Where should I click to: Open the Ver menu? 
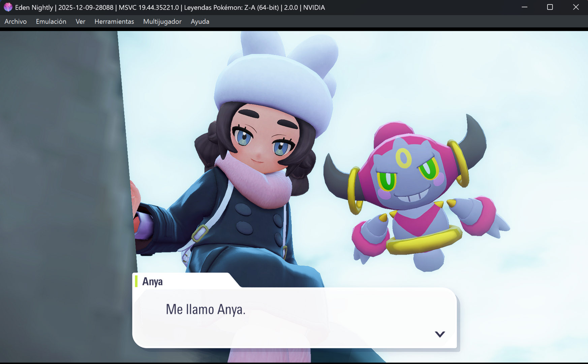[80, 22]
